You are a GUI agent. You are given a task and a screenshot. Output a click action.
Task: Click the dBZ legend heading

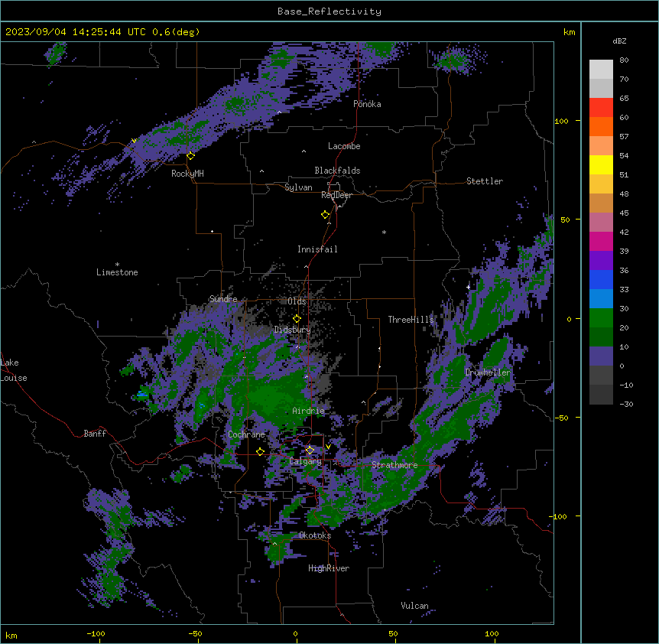[x=619, y=41]
